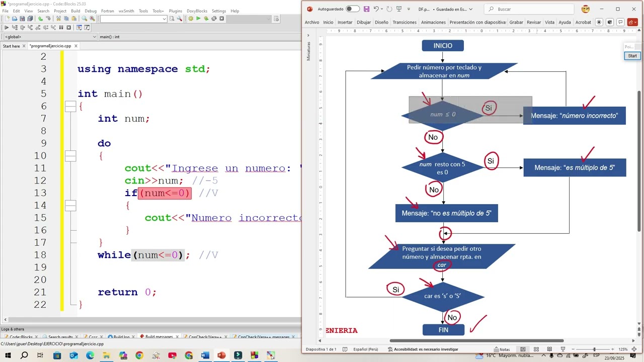This screenshot has width=644, height=362.
Task: Open Settings menu in Code::Blocks
Action: 219,11
